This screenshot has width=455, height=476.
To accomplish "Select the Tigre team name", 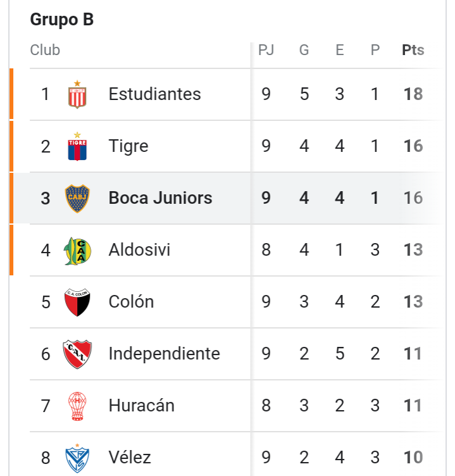I will point(128,146).
